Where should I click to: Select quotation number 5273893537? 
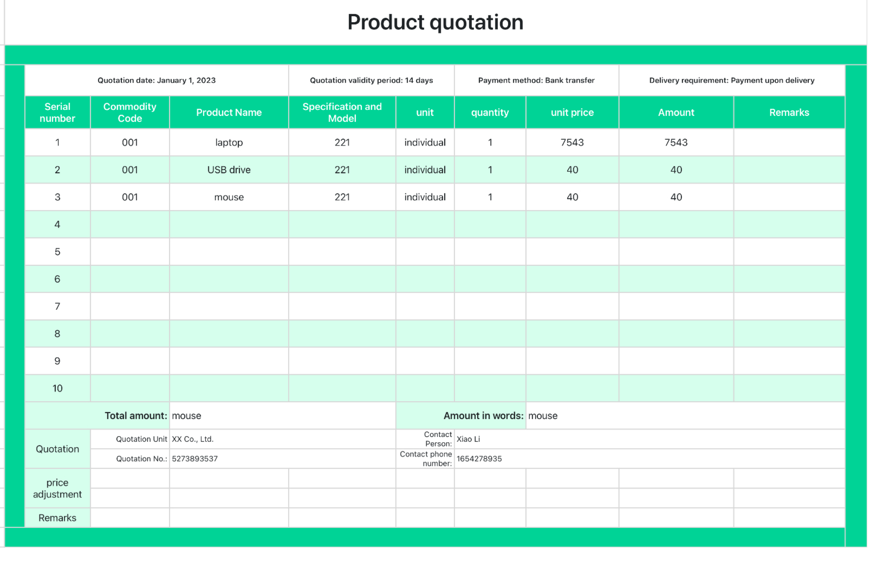[283, 459]
